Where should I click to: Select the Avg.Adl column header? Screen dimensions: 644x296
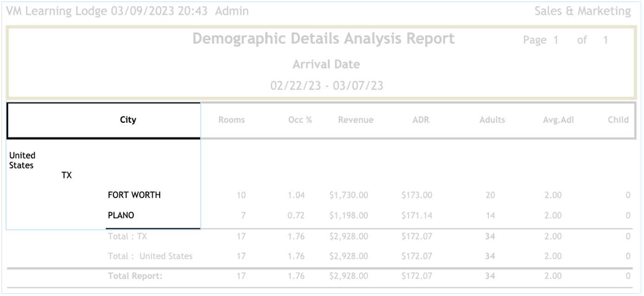click(x=558, y=120)
